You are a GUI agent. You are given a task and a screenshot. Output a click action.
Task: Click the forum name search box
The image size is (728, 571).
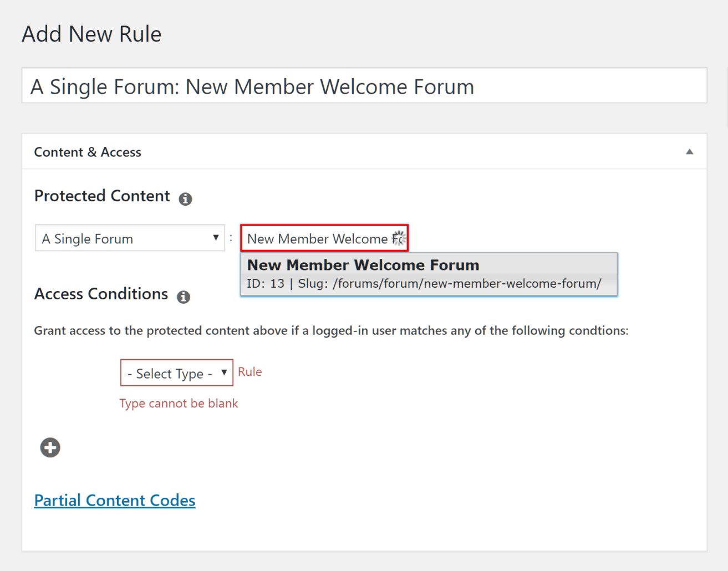[x=316, y=238]
